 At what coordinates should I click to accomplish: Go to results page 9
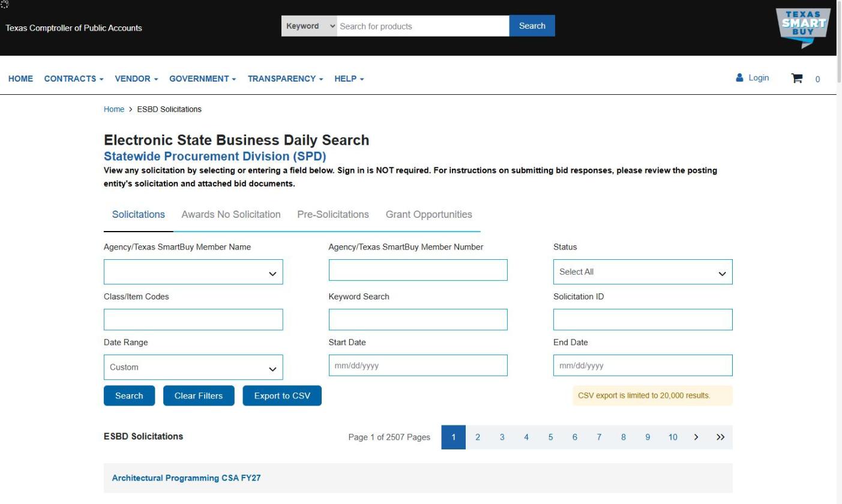(648, 437)
